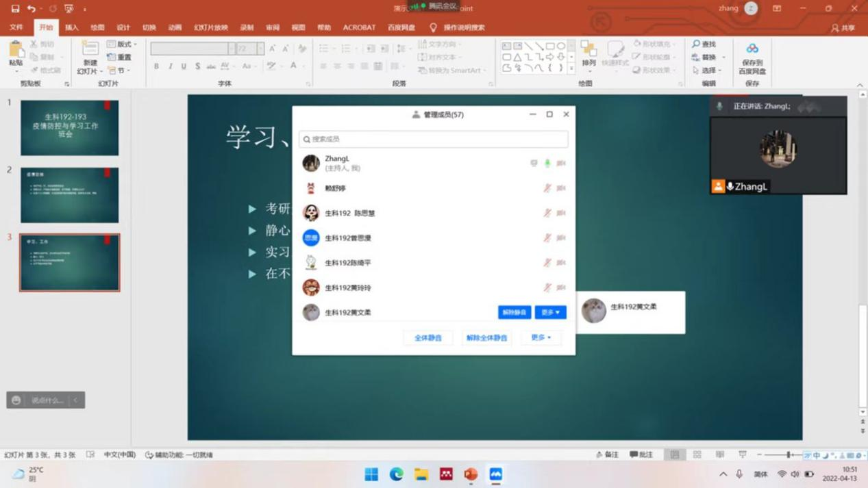Click the zoom slider in status bar
868x488 pixels.
coord(789,454)
